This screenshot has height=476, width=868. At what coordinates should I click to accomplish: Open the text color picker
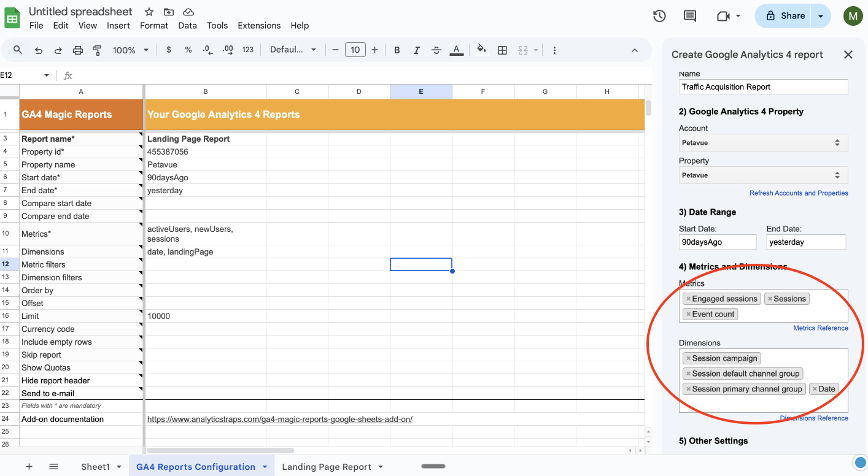pos(456,50)
